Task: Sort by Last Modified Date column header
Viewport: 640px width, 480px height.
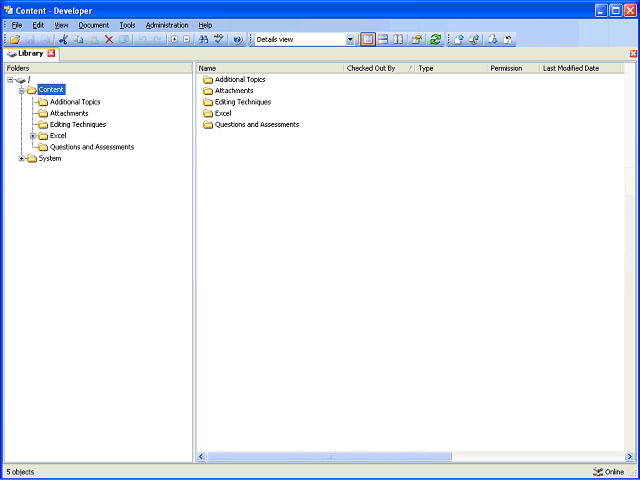Action: pyautogui.click(x=580, y=68)
